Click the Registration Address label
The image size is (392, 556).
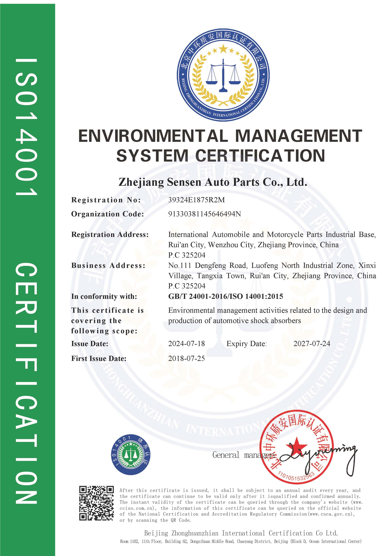[x=110, y=234]
